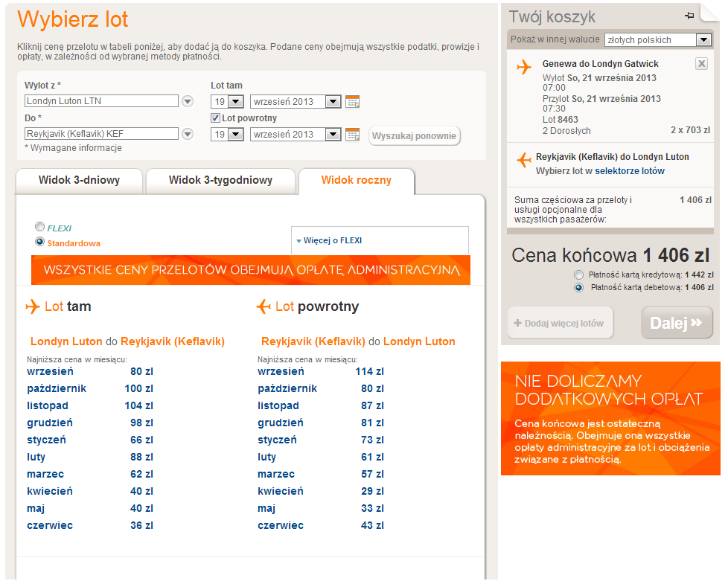
Task: Open the selektorze lotów link
Action: pyautogui.click(x=630, y=171)
